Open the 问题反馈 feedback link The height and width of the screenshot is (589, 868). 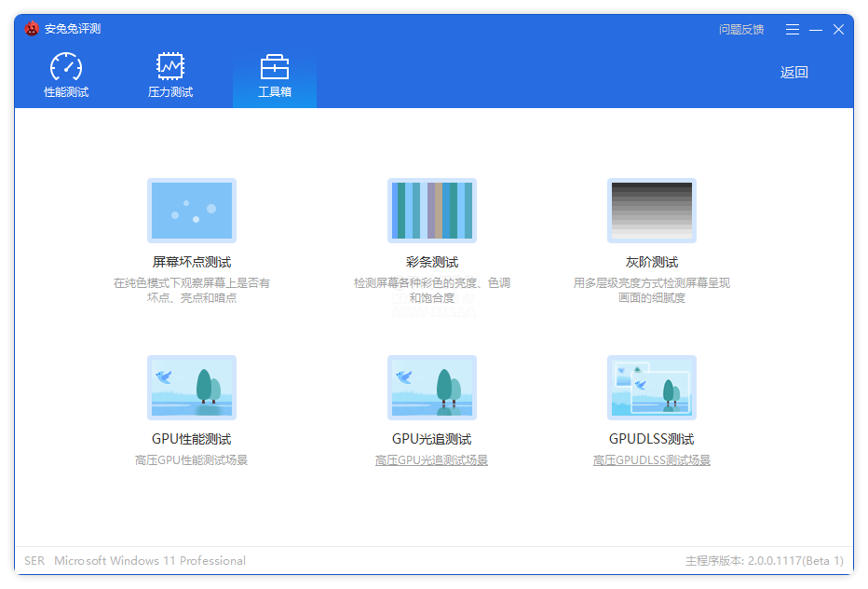[741, 30]
